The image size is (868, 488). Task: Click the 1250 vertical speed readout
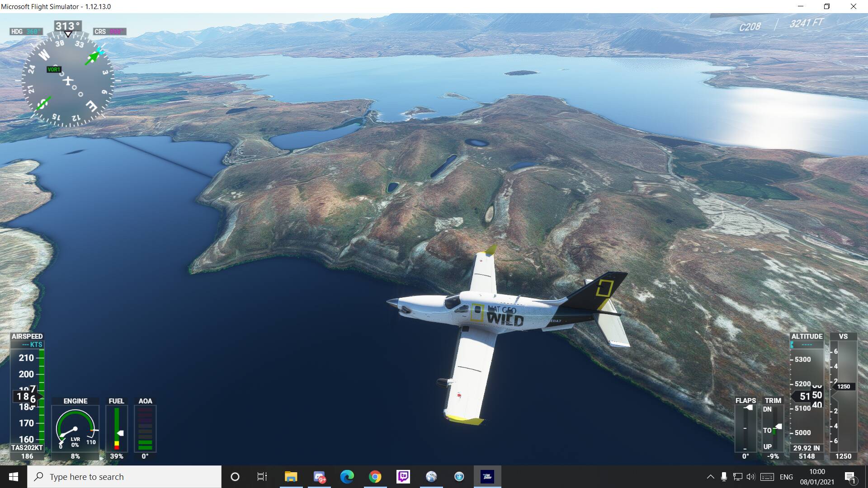pos(843,456)
